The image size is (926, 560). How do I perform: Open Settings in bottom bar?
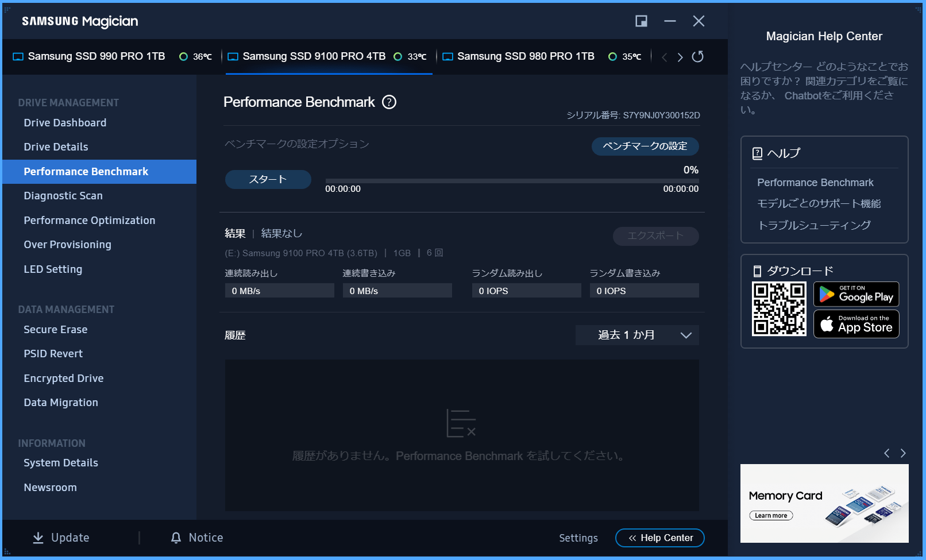(x=578, y=538)
